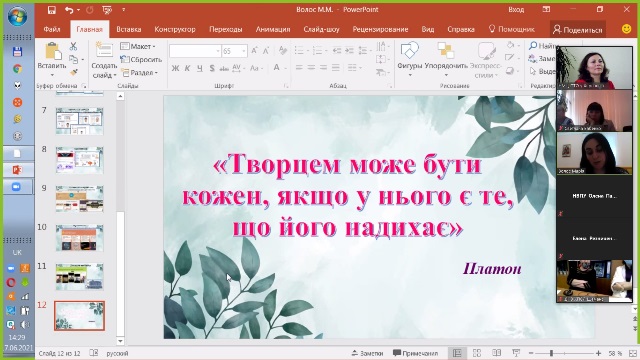
Task: Click Создать слайд new slide button
Action: 104,60
